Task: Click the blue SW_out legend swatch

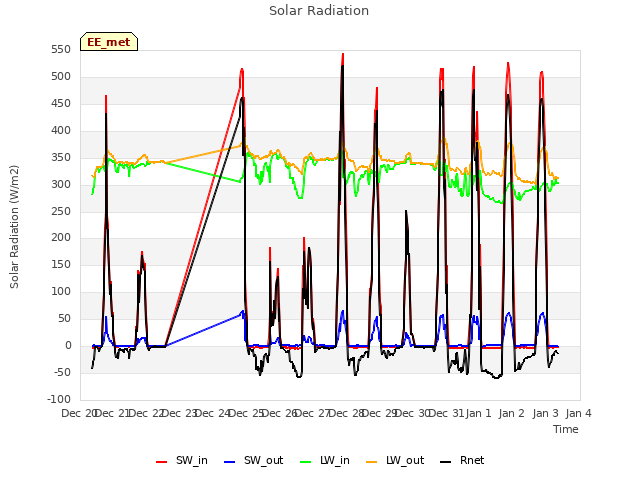Action: point(230,462)
